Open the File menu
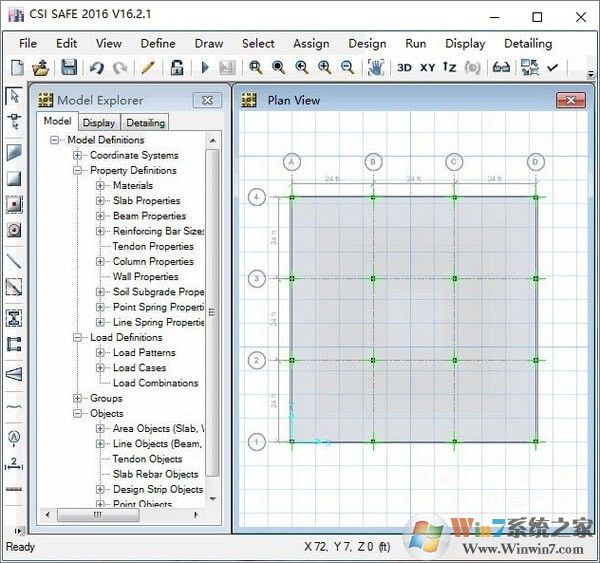Screen dimensions: 600x563 pyautogui.click(x=28, y=43)
